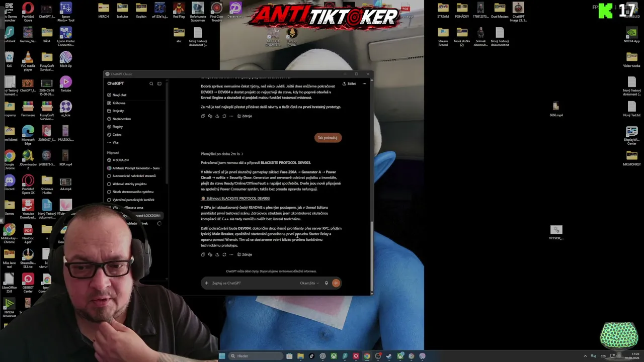Start a new chat with Nový chat
The image size is (644, 362).
[x=117, y=95]
